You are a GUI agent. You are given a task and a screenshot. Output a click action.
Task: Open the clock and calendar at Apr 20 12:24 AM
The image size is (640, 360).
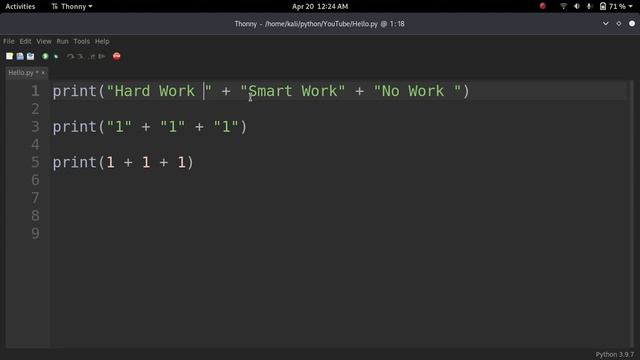pos(320,6)
